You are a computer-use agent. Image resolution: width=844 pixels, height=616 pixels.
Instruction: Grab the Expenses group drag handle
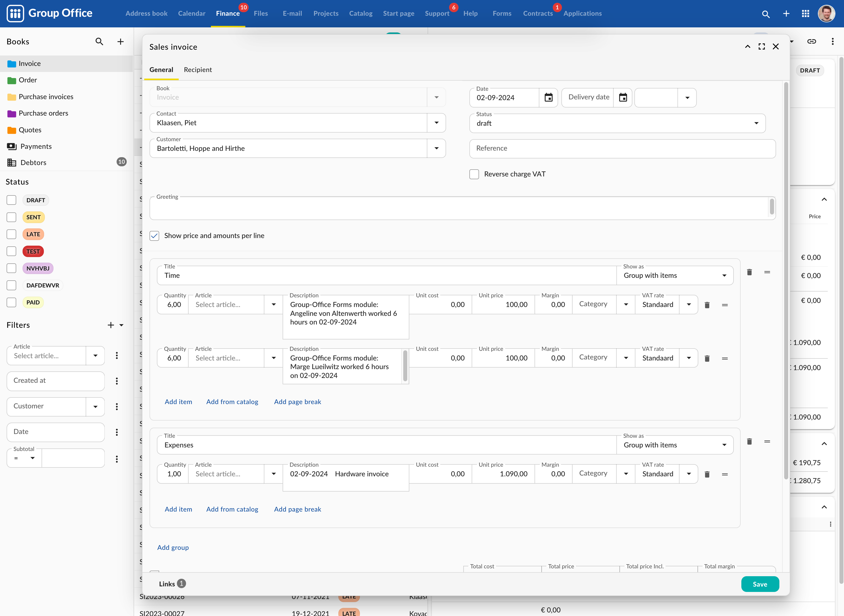pos(767,442)
